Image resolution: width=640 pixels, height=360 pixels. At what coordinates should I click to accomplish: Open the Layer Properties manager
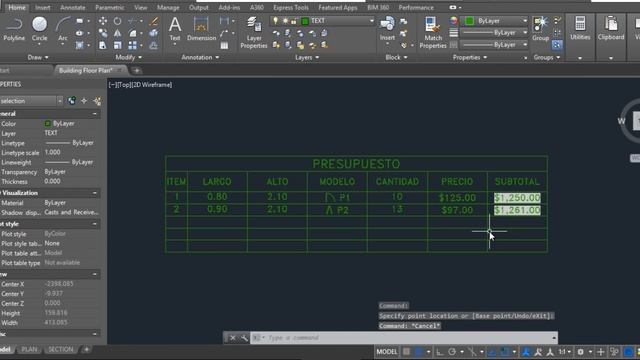pos(253,33)
